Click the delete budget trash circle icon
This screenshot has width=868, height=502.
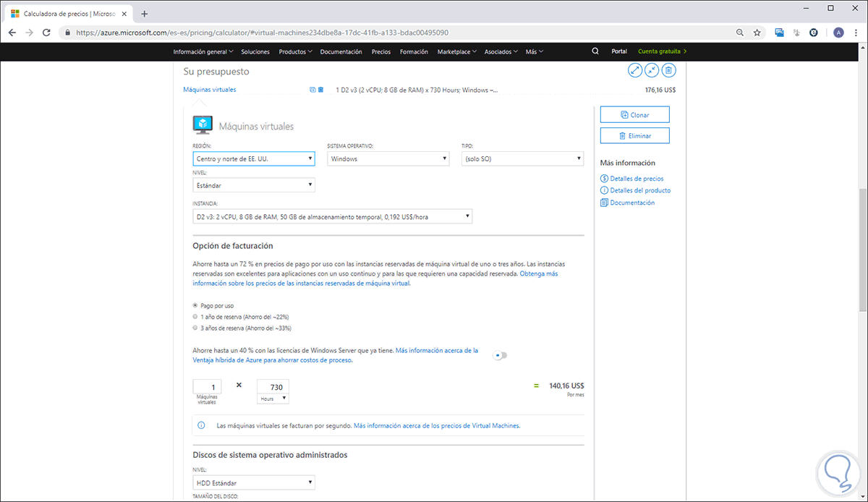669,71
